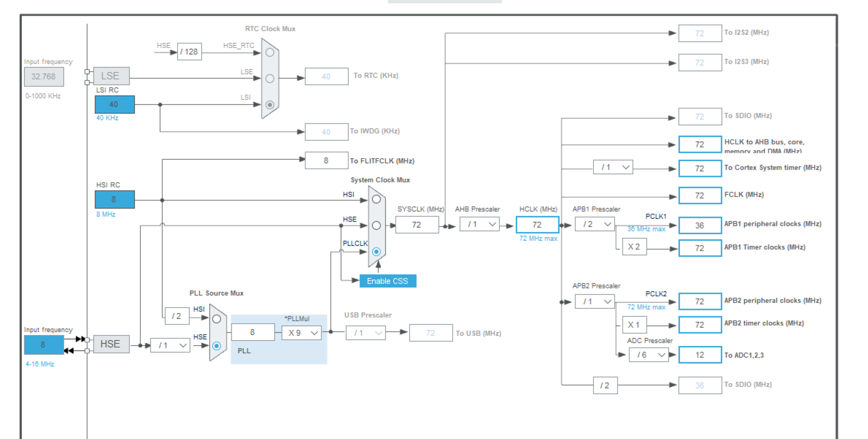Click the LSE oscillator block
Image resolution: width=868 pixels, height=439 pixels.
click(x=111, y=76)
